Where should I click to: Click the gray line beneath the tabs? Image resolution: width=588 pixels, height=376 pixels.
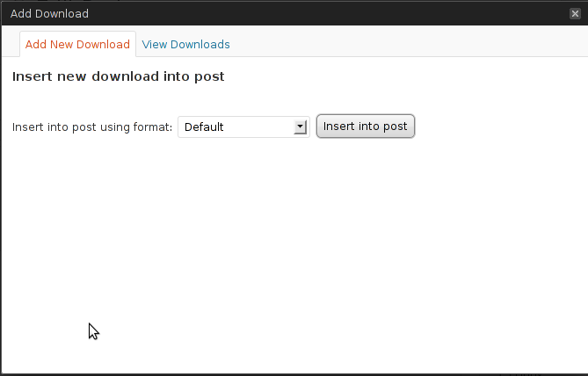pyautogui.click(x=362, y=56)
